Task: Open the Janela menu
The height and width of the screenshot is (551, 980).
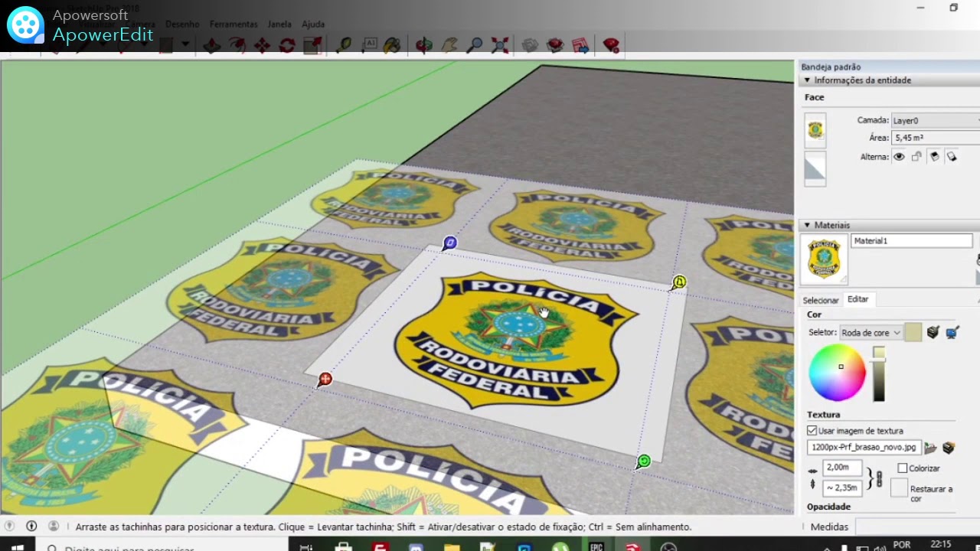Action: point(279,24)
